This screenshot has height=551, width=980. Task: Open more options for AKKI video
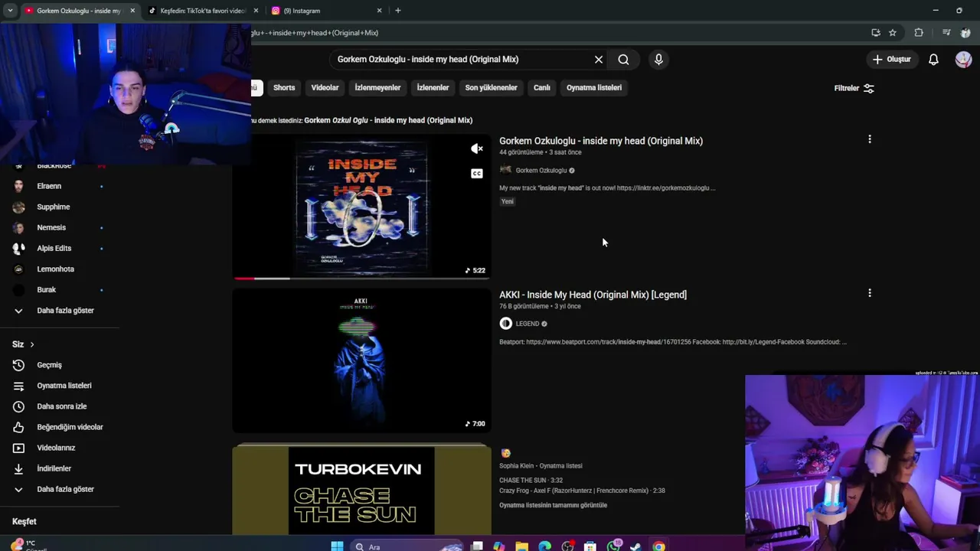point(870,293)
